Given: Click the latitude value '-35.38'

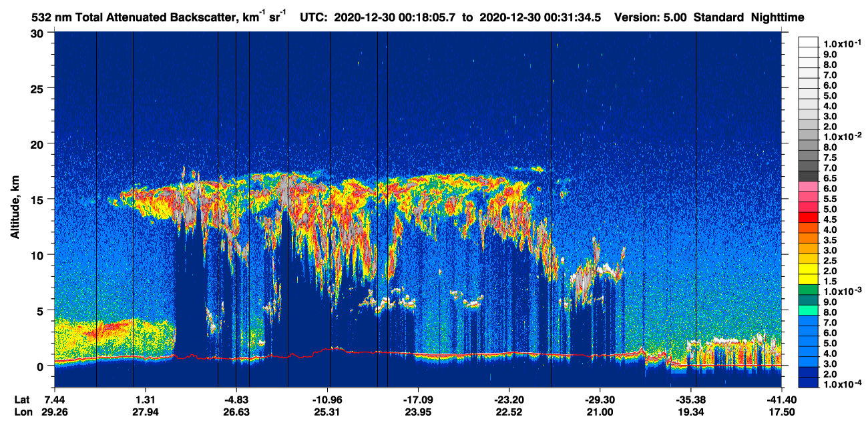Looking at the screenshot, I should 690,400.
